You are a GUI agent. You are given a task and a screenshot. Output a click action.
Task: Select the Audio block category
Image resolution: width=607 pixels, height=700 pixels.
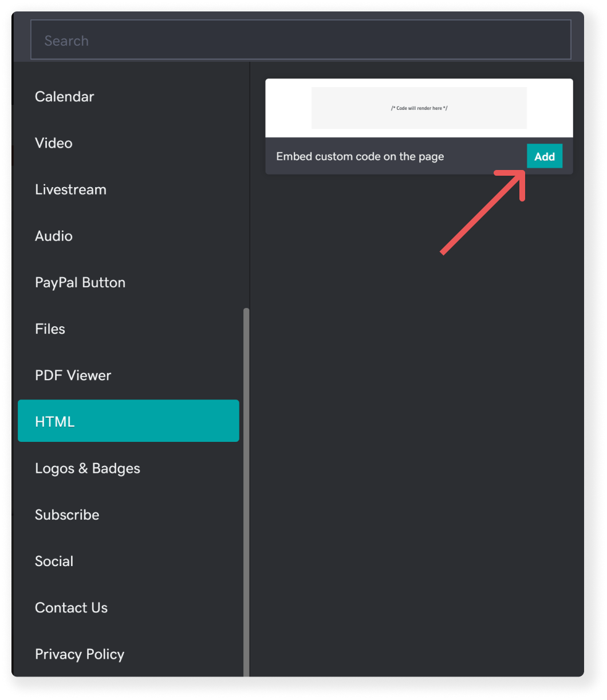(54, 236)
